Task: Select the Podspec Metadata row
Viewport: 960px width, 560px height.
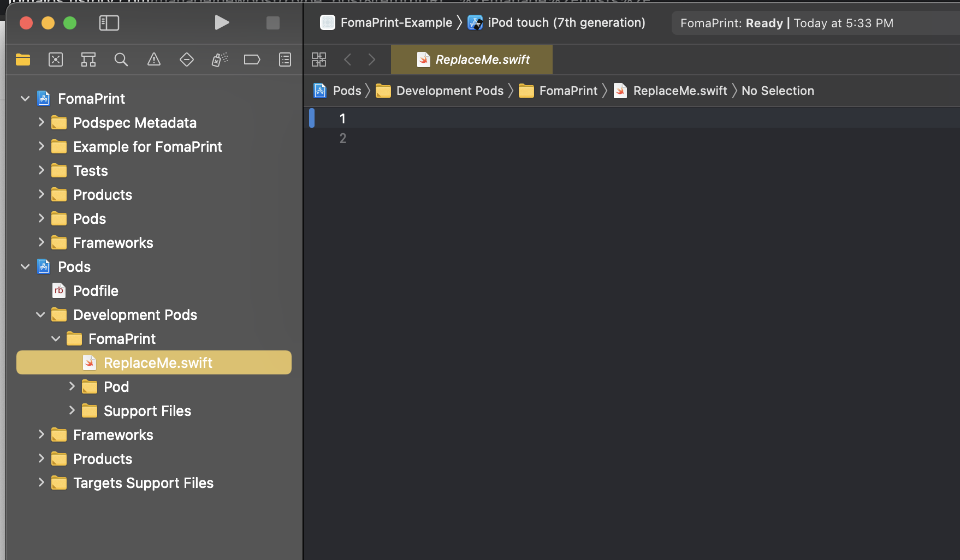Action: [154, 123]
